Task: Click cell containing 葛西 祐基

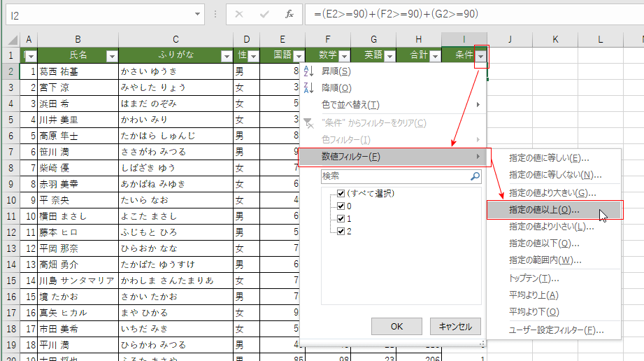Action: pos(78,71)
